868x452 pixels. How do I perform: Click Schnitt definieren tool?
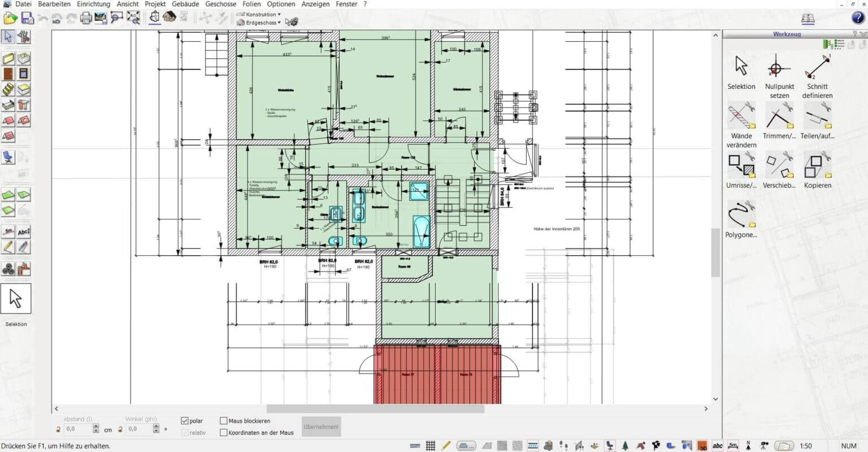click(817, 76)
